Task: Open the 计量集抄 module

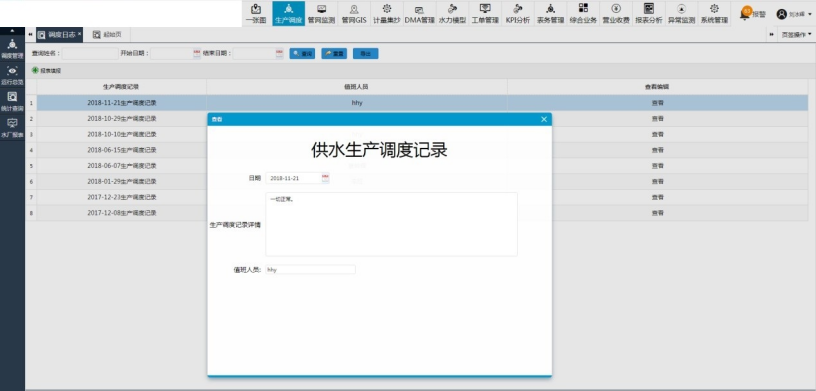Action: [387, 14]
